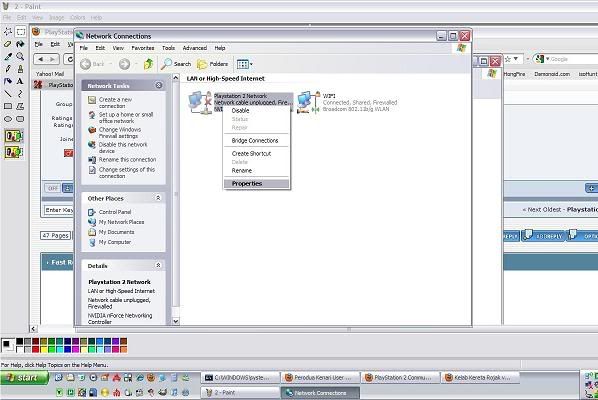Select the Playstation 2 Network connection icon
The width and height of the screenshot is (598, 400).
click(x=200, y=102)
